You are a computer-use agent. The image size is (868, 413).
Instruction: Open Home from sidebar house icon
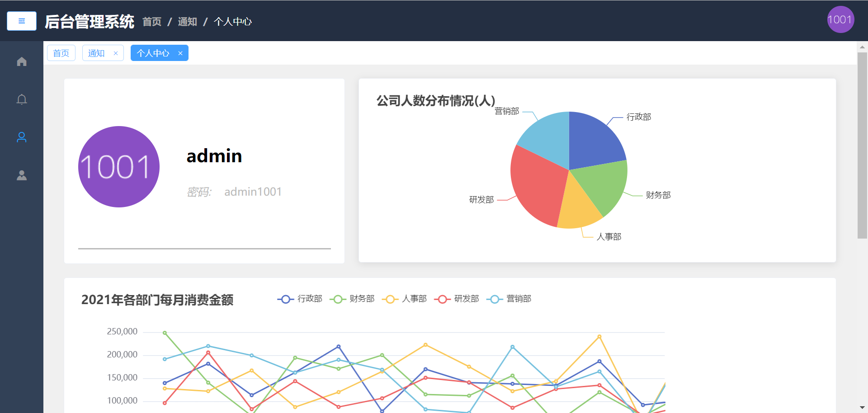click(22, 61)
